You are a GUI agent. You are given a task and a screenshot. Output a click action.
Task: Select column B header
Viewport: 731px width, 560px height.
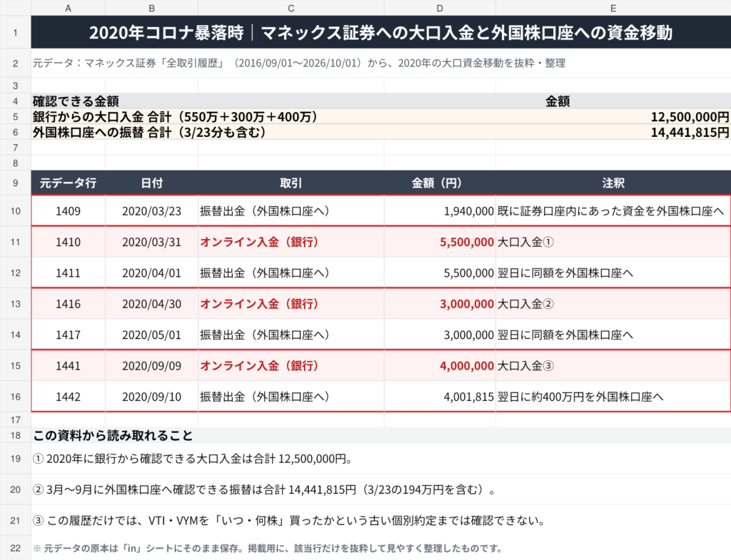tap(151, 8)
